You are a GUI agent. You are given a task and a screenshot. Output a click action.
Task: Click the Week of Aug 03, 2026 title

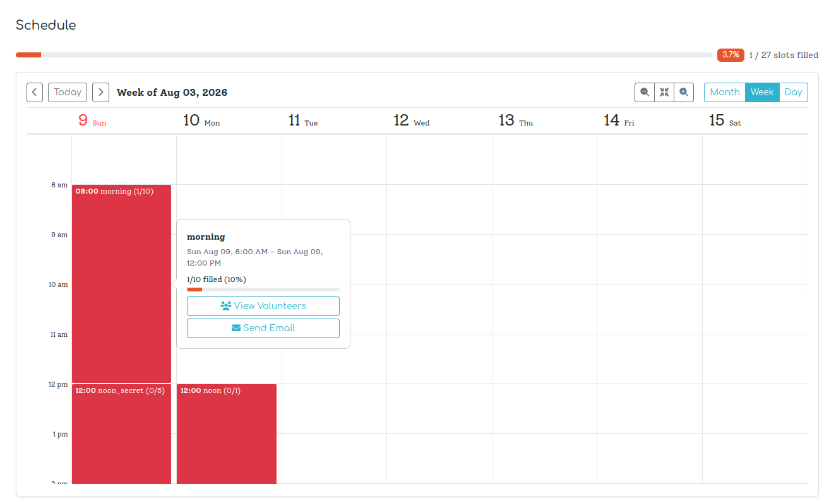tap(172, 92)
